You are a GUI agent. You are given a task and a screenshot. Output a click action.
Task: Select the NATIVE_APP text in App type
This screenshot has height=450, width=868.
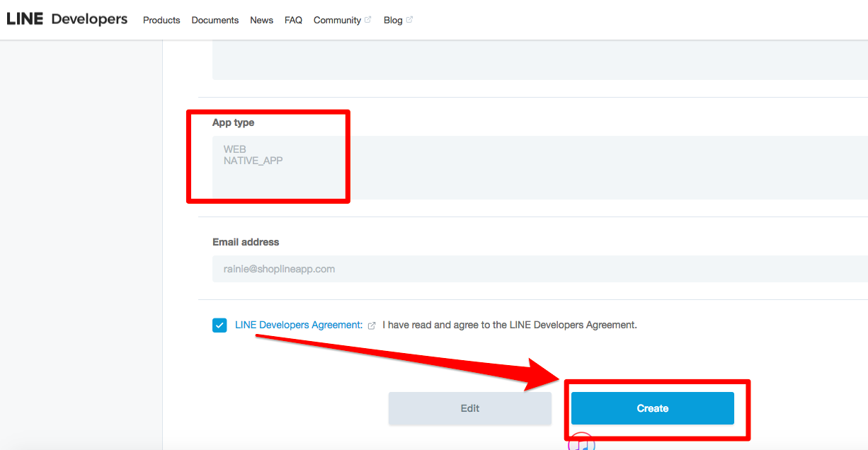(253, 161)
